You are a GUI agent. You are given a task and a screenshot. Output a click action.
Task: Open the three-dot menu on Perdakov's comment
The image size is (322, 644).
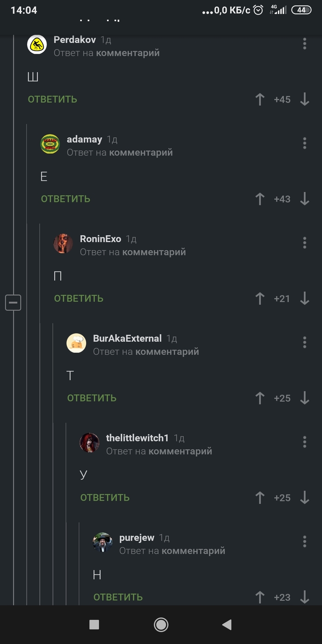click(305, 44)
